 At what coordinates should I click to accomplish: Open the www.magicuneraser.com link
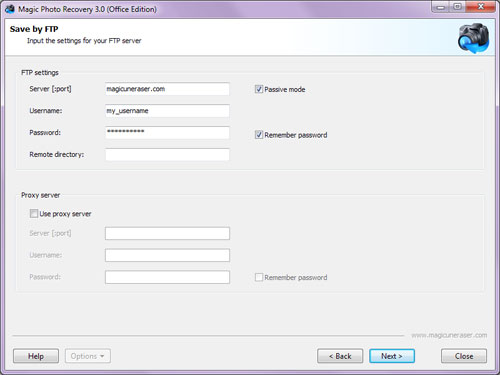(x=449, y=335)
